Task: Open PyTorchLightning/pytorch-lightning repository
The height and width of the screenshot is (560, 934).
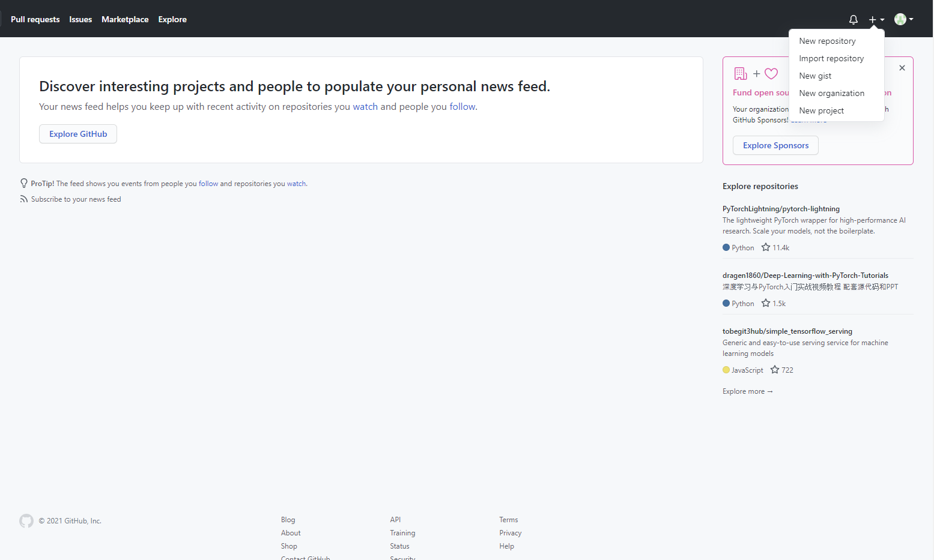Action: [x=781, y=209]
